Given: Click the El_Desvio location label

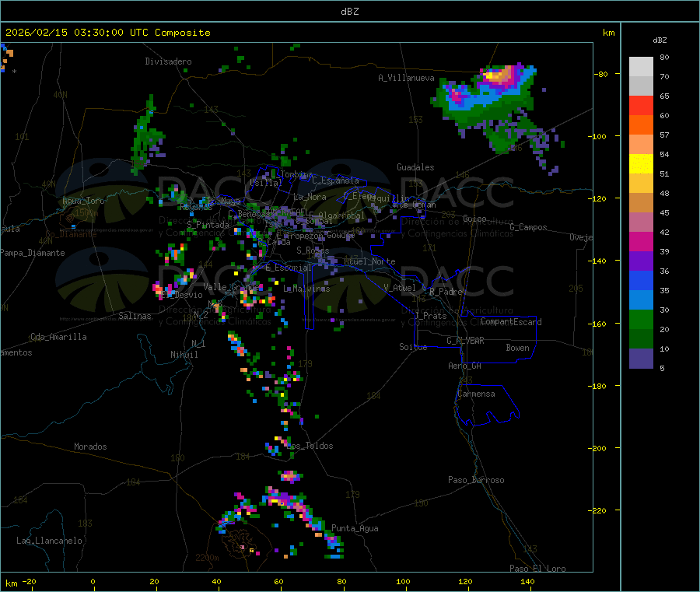Looking at the screenshot, I should [182, 295].
